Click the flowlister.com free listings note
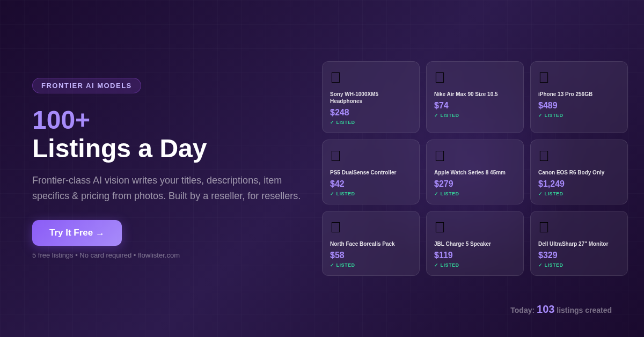 pos(106,255)
